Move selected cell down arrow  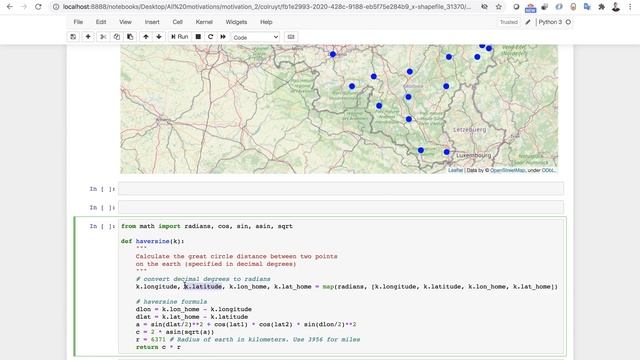pyautogui.click(x=159, y=37)
